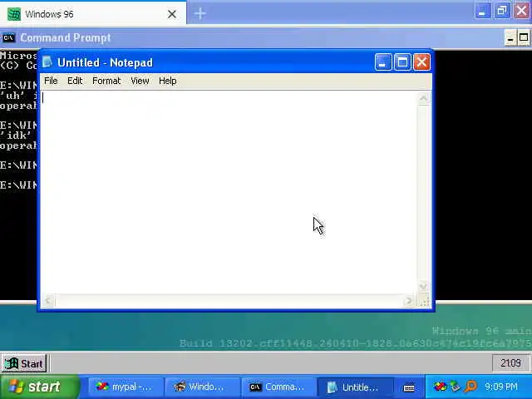
Task: Click the XP system clock 9:09 PM
Action: 500,387
